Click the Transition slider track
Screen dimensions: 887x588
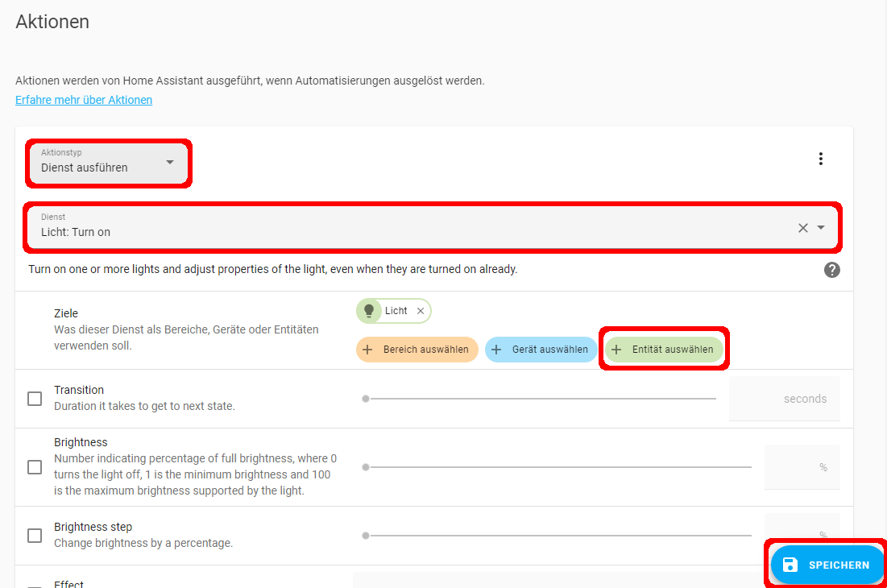coord(540,399)
